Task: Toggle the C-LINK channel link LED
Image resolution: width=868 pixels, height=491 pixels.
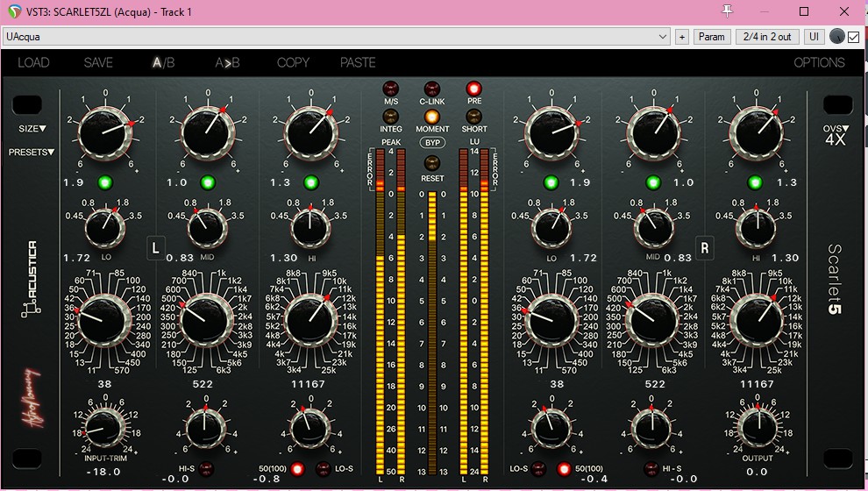Action: point(431,89)
